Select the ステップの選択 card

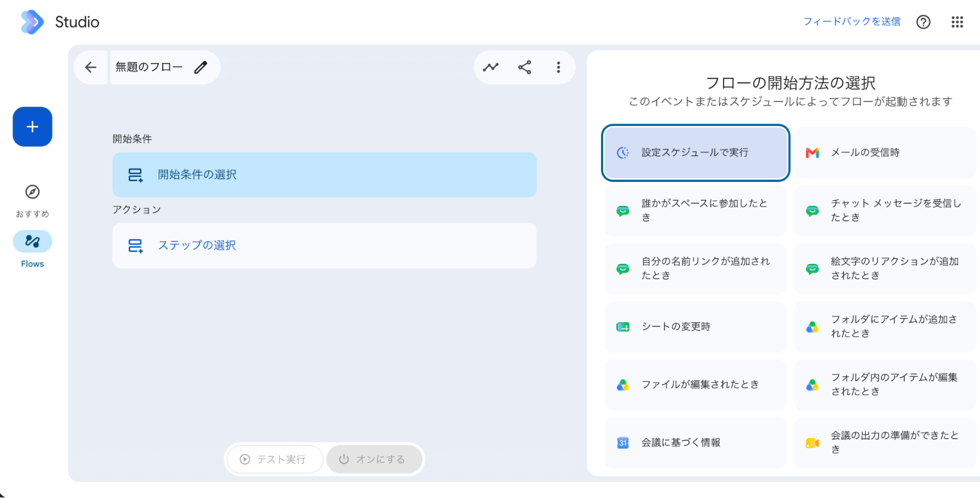tap(325, 245)
